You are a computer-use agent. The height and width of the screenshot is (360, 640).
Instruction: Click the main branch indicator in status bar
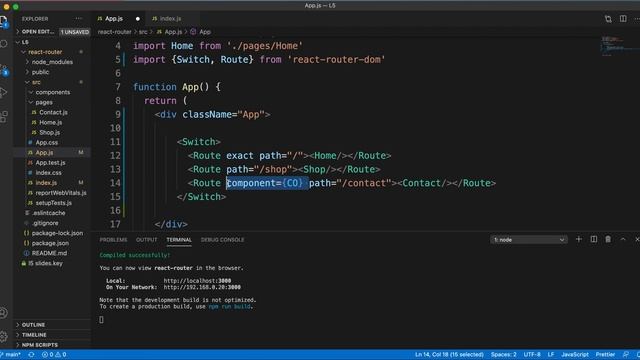pos(11,355)
